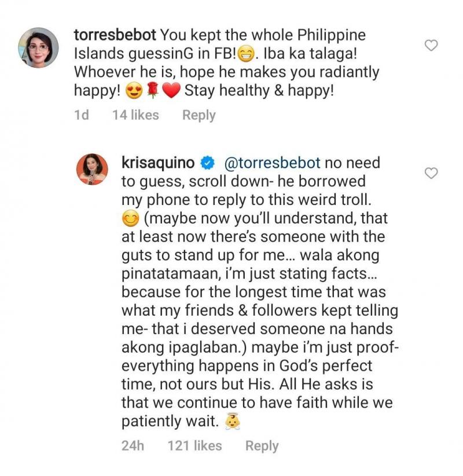463x476 pixels.
Task: Open torresbebot's profile picture
Action: click(x=39, y=47)
